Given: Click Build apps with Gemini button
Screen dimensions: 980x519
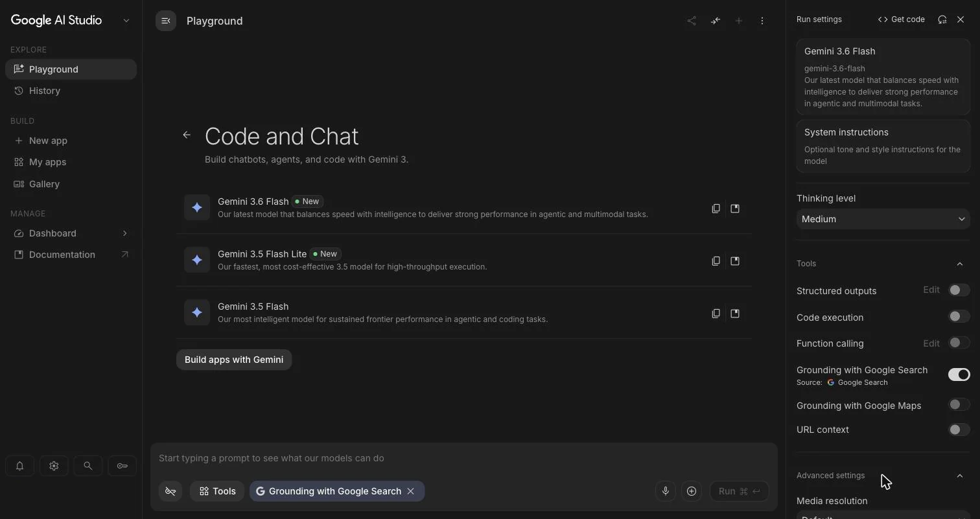Looking at the screenshot, I should 234,360.
